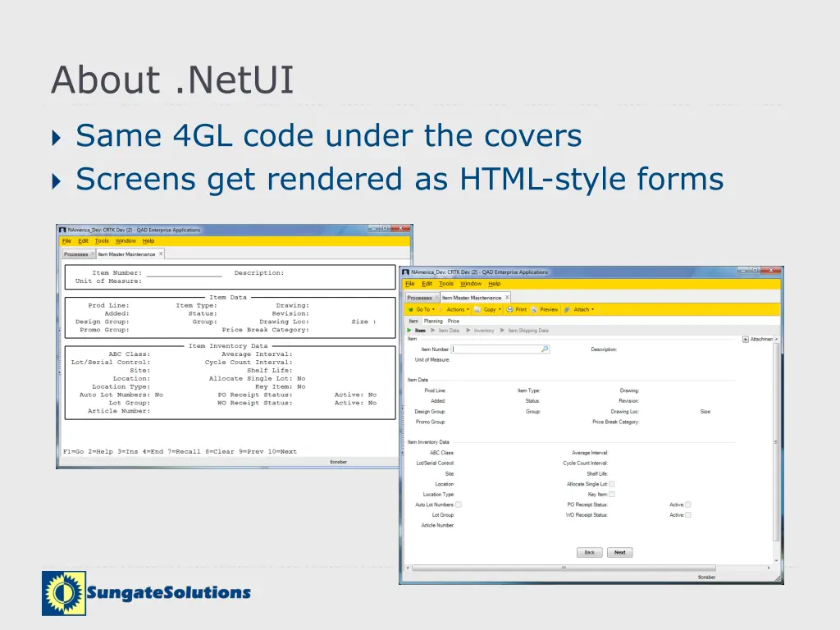Click the vertical scrollbar in right window

776,442
